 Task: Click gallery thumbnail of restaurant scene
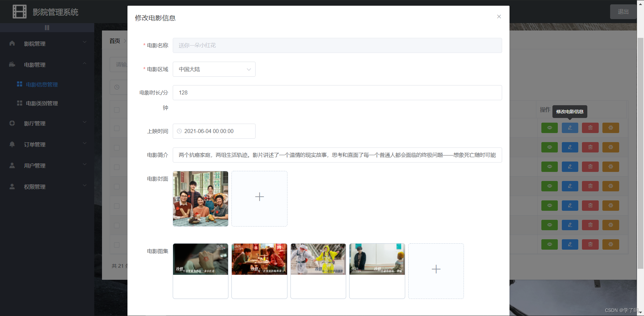[259, 271]
